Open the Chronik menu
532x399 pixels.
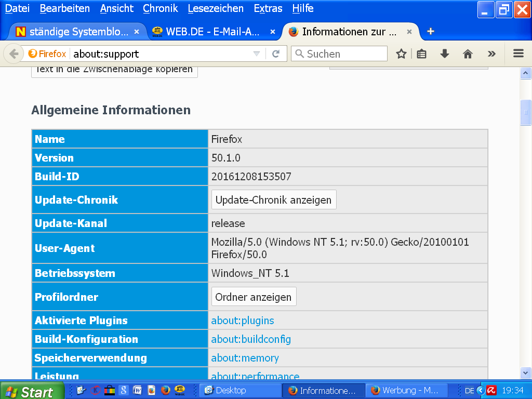161,8
